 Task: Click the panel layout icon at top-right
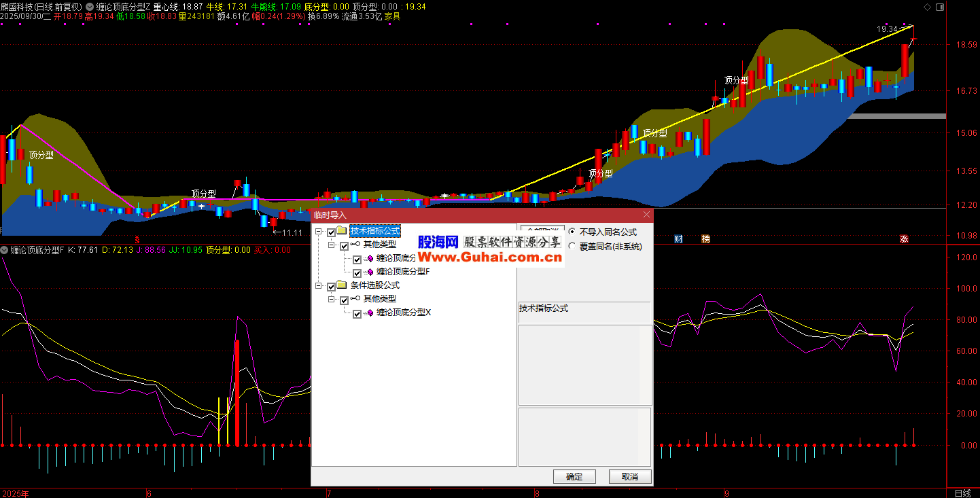[x=940, y=7]
